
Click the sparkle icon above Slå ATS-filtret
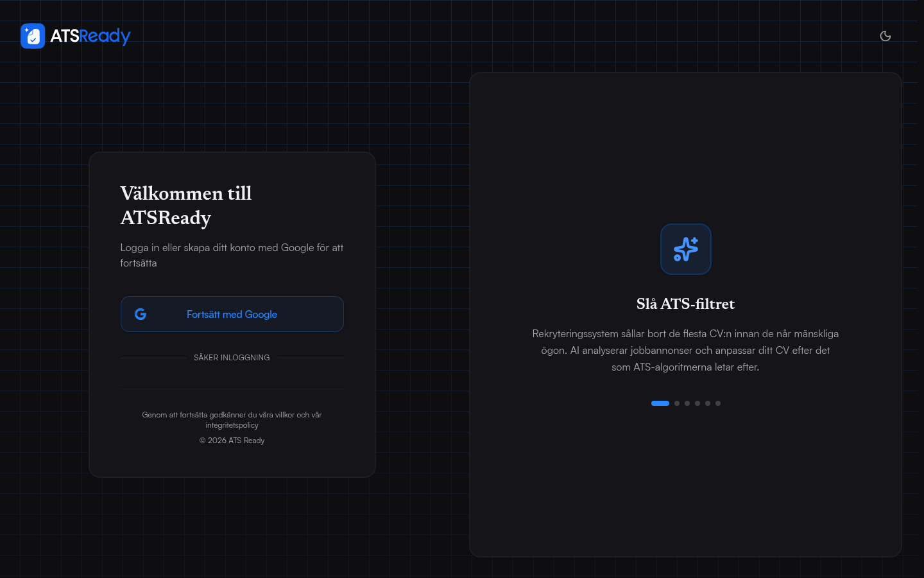tap(686, 249)
